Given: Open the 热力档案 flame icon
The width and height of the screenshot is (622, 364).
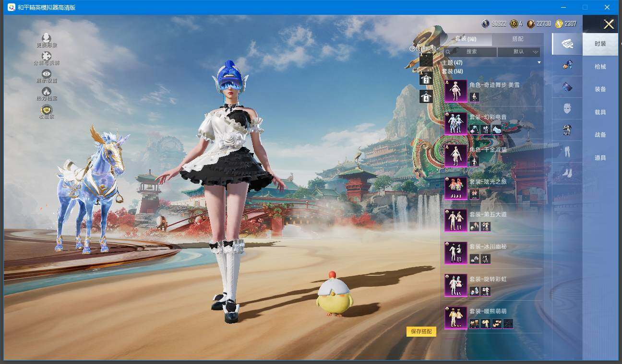Looking at the screenshot, I should pos(47,91).
